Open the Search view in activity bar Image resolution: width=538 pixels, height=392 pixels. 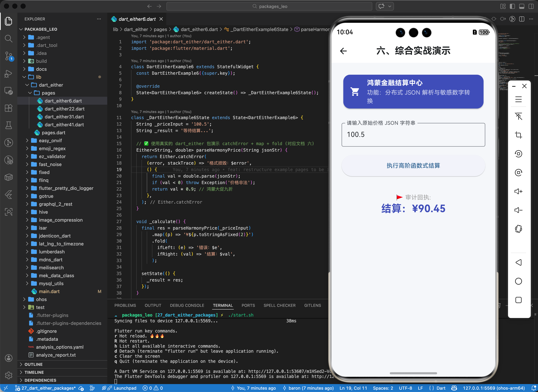[x=8, y=38]
